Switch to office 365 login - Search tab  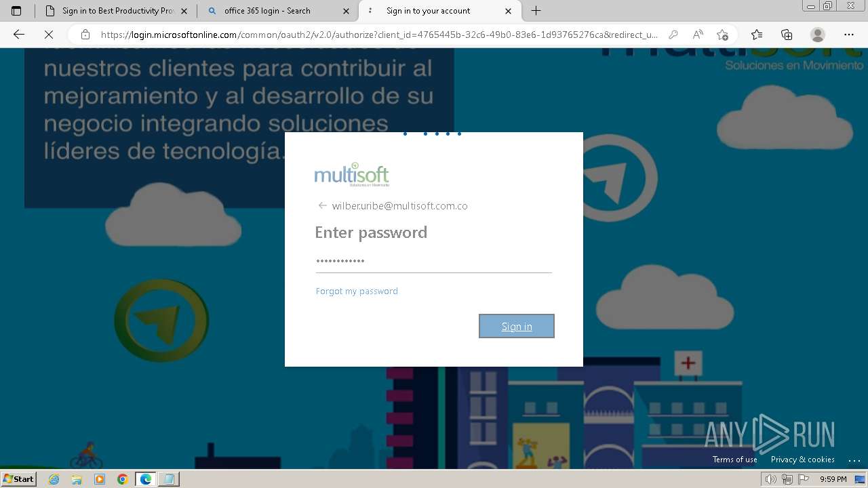(x=278, y=11)
